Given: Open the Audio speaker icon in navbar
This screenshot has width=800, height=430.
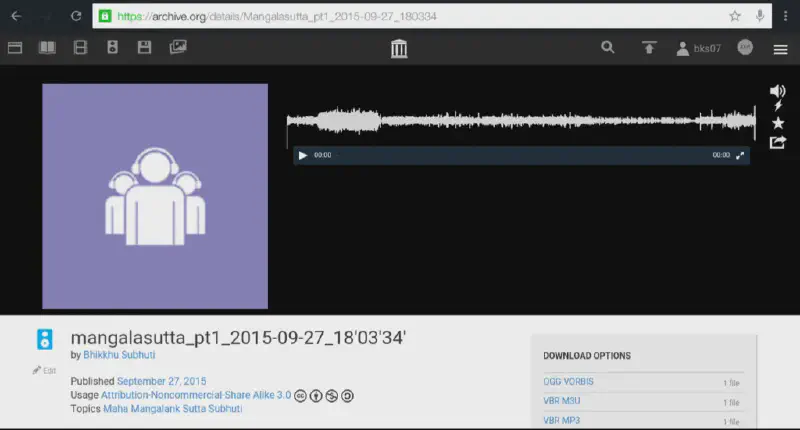Looking at the screenshot, I should point(112,47).
